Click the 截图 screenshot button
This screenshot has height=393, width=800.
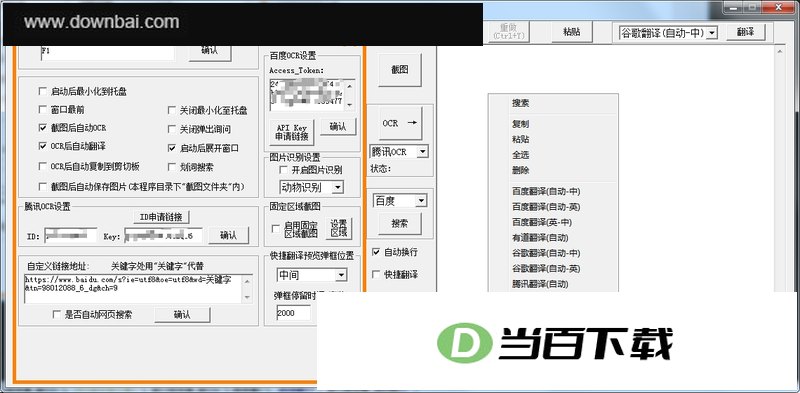coord(399,70)
